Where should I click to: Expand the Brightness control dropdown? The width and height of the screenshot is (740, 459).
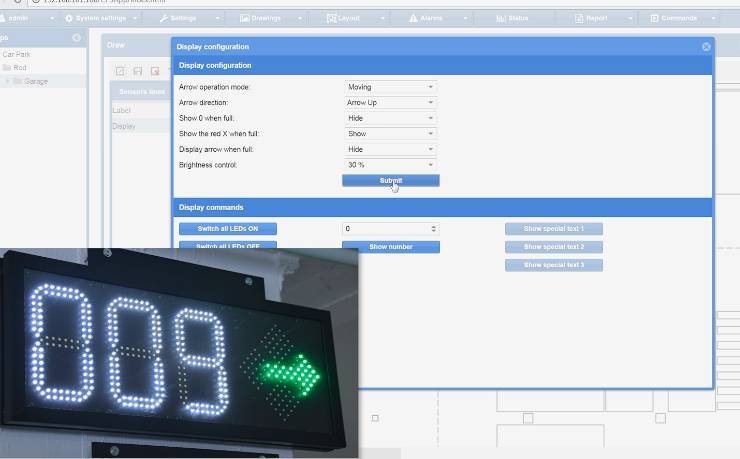[x=390, y=165]
